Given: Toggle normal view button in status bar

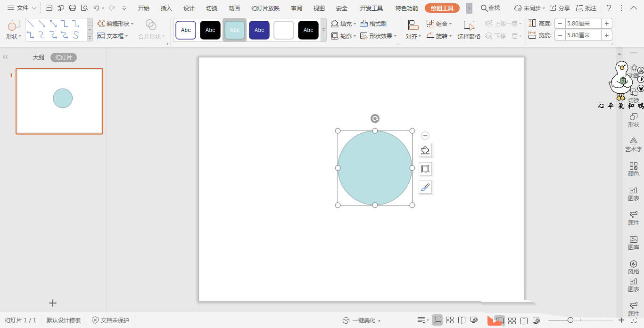Looking at the screenshot, I should 438,320.
